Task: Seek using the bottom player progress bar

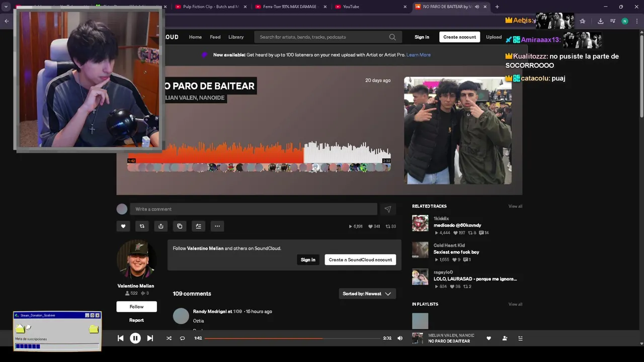Action: [x=292, y=338]
